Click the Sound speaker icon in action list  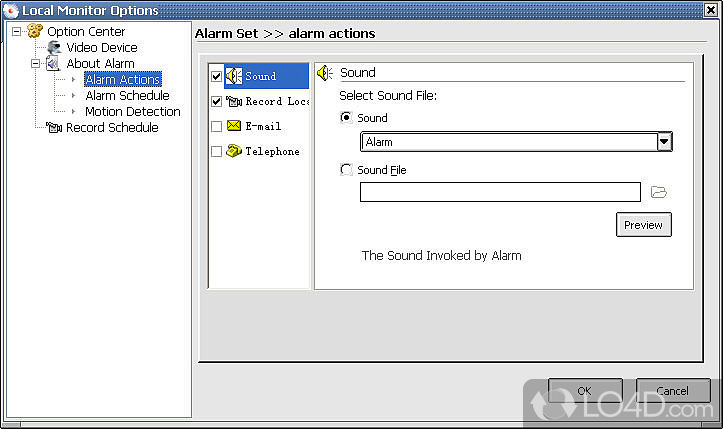tap(234, 76)
